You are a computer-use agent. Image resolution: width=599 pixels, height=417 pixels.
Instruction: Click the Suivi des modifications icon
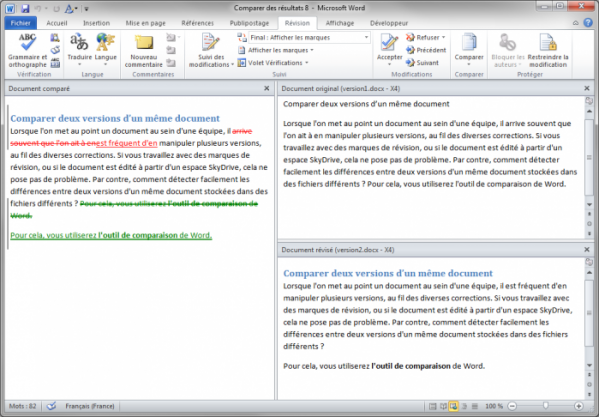click(210, 43)
